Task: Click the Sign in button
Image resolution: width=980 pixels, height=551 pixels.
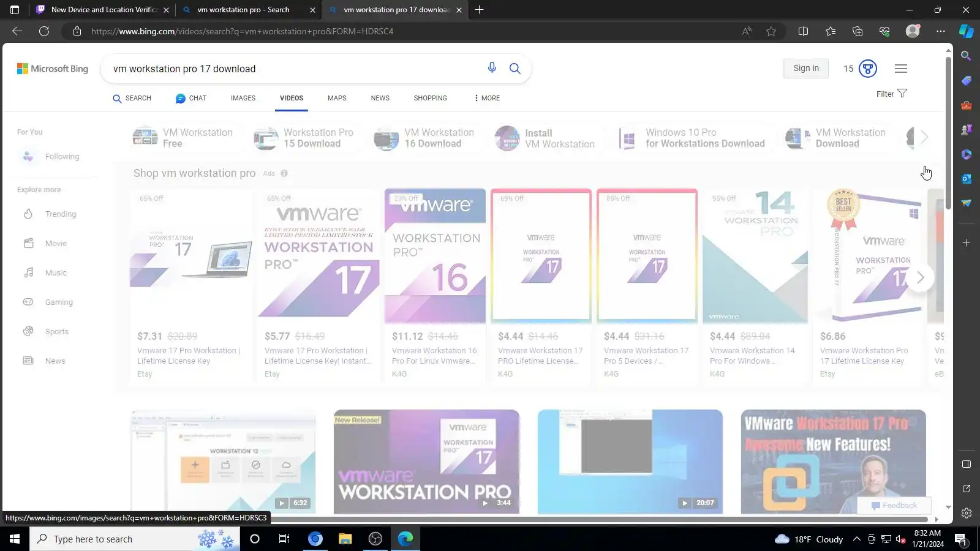Action: point(806,68)
